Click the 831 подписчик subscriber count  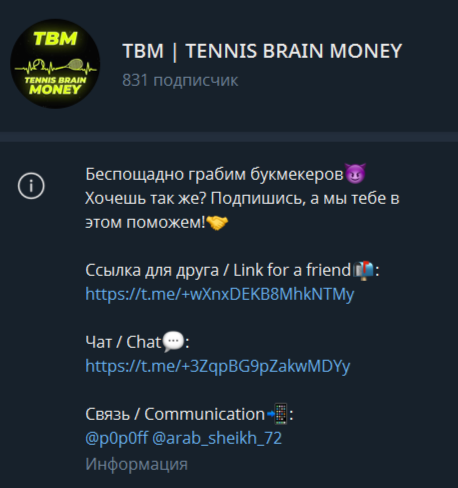180,80
